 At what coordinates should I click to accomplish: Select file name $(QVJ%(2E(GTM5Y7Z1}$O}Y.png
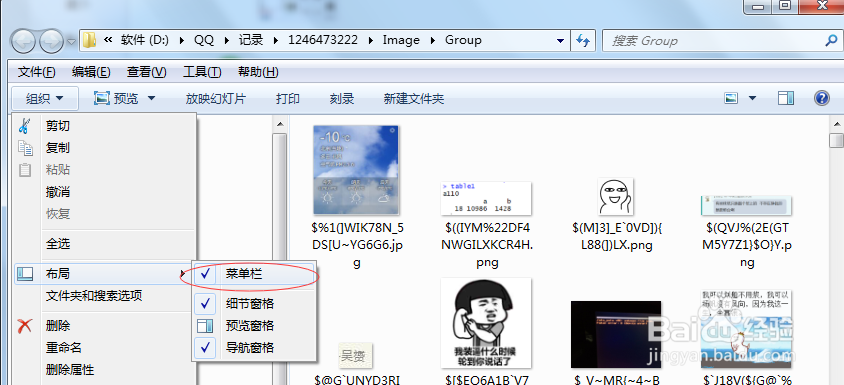pos(747,245)
